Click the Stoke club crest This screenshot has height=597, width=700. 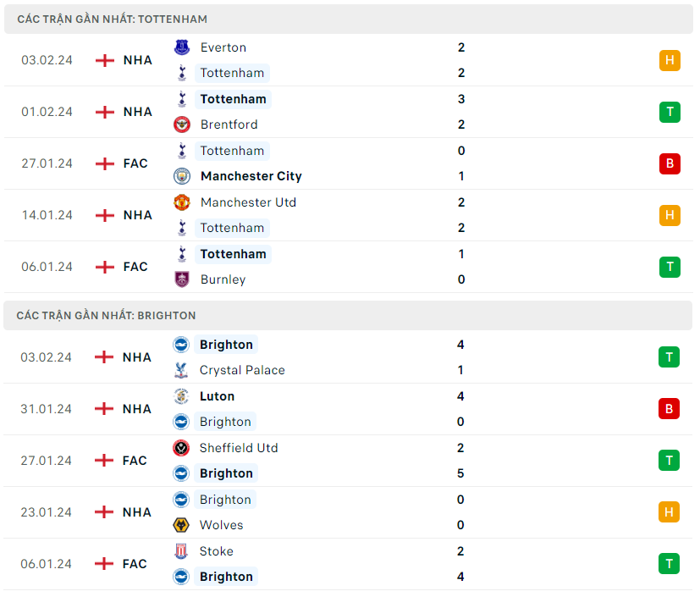(181, 551)
